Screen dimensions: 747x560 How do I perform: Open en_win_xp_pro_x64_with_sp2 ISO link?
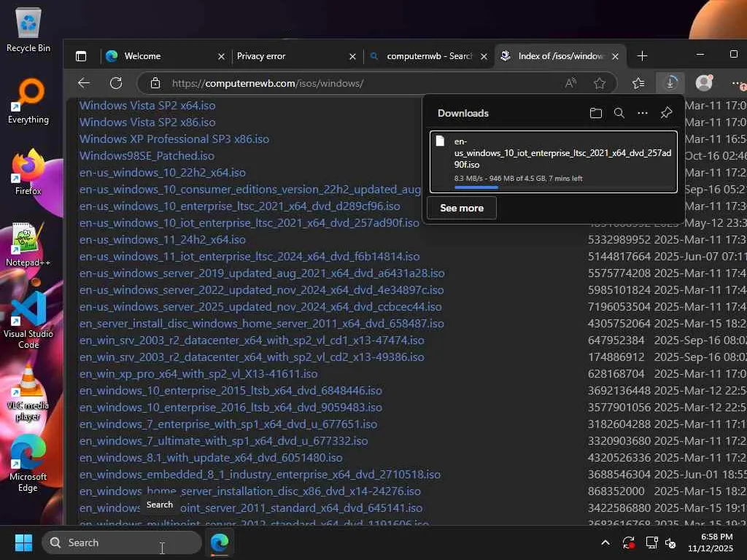click(198, 374)
